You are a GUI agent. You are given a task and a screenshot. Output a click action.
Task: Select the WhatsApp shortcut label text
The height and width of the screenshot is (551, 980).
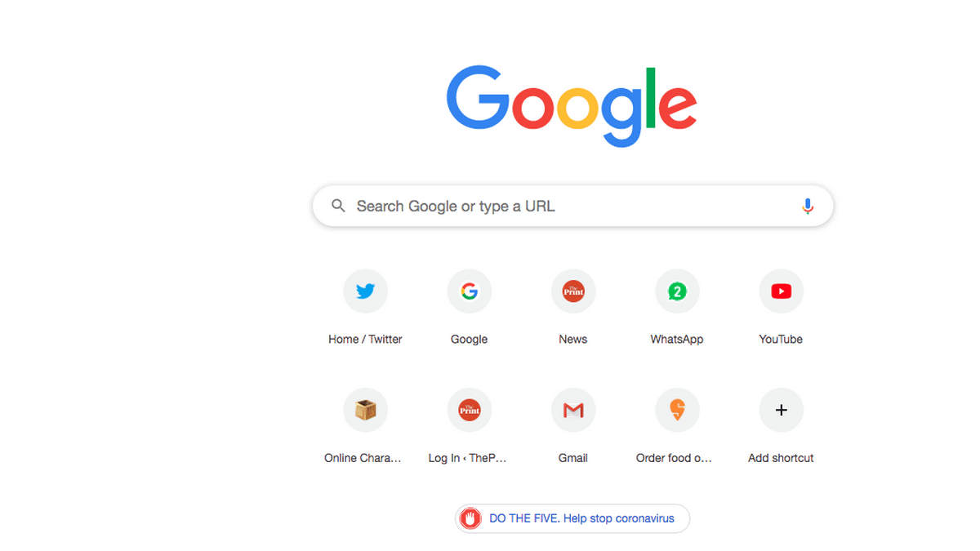point(677,339)
